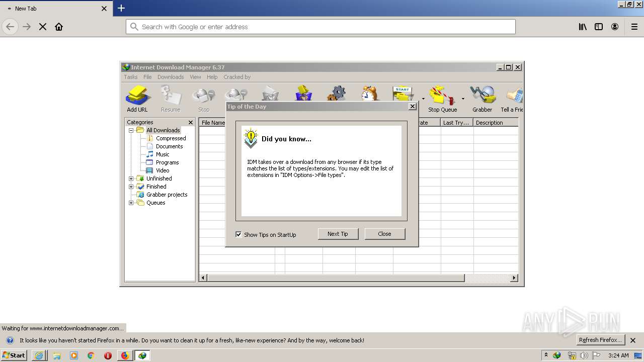Viewport: 644px width, 362px height.
Task: Open the Scheduler alarm clock icon
Action: (x=370, y=94)
